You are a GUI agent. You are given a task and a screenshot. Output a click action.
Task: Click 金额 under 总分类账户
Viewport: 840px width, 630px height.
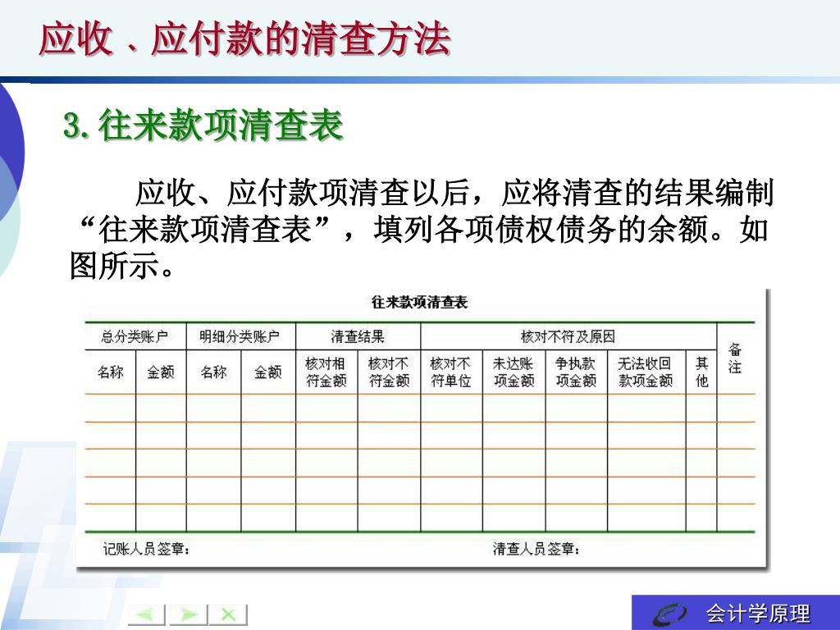click(161, 372)
